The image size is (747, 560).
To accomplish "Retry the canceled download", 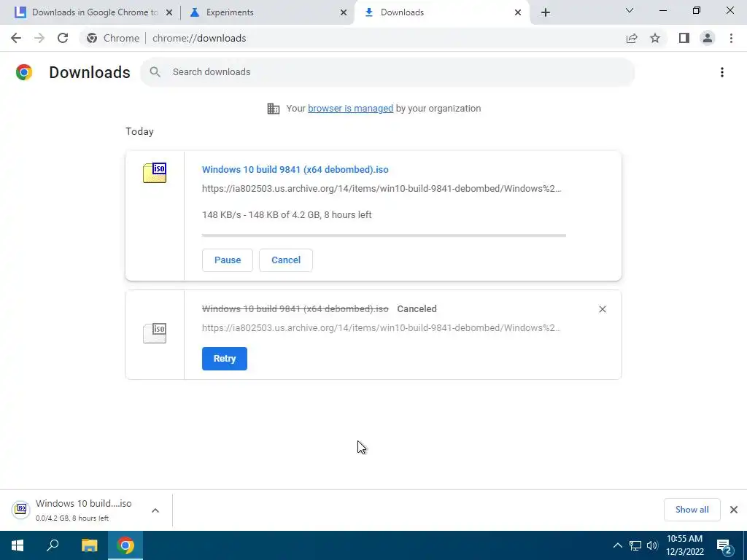I will click(x=225, y=359).
